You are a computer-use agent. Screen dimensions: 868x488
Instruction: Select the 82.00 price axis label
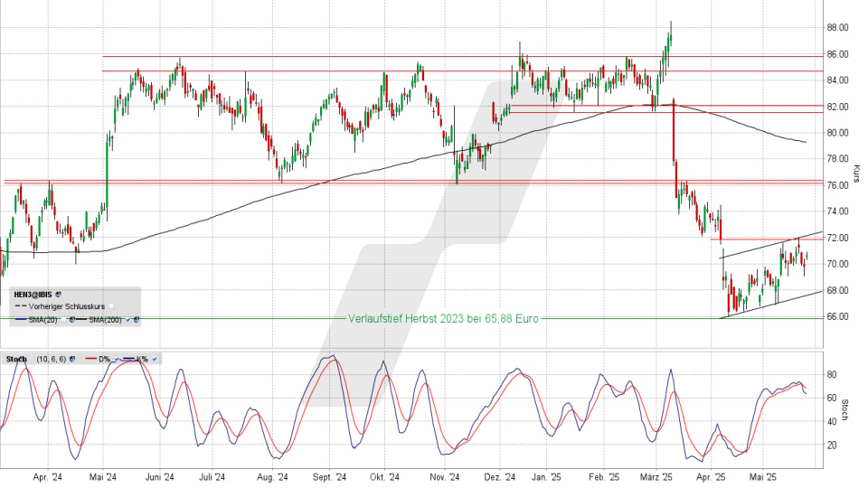(837, 107)
